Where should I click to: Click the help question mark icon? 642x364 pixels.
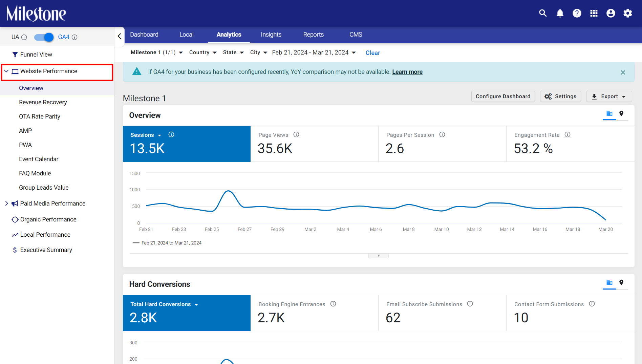(577, 13)
